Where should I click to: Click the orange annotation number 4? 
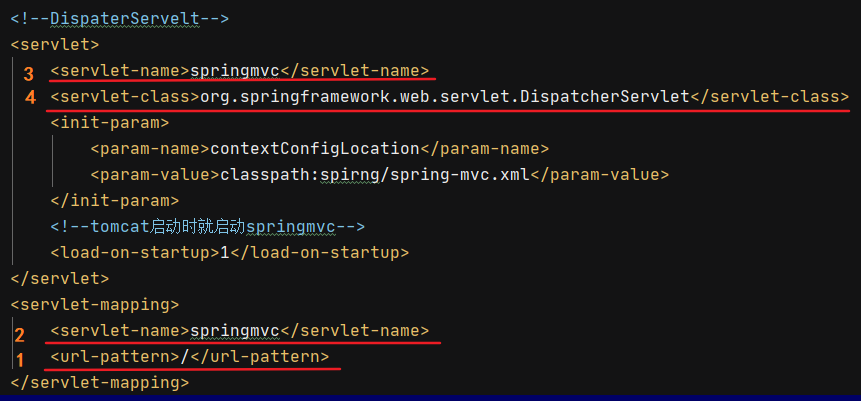pos(30,98)
